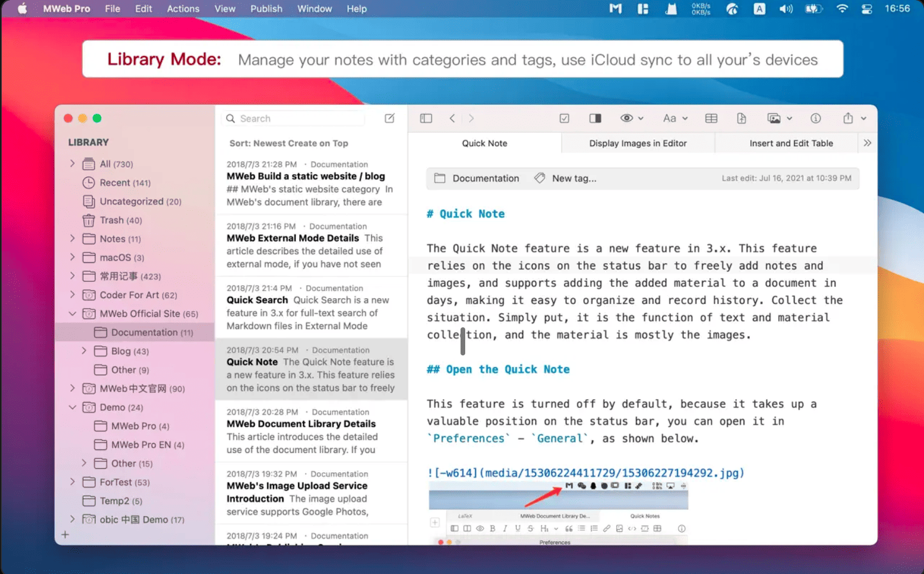Toggle the split preview panel icon

point(596,118)
